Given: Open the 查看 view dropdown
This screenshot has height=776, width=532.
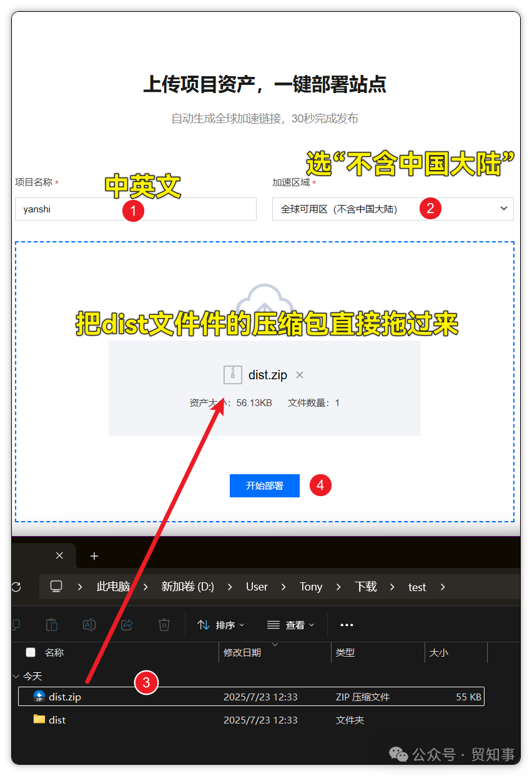Looking at the screenshot, I should point(290,625).
